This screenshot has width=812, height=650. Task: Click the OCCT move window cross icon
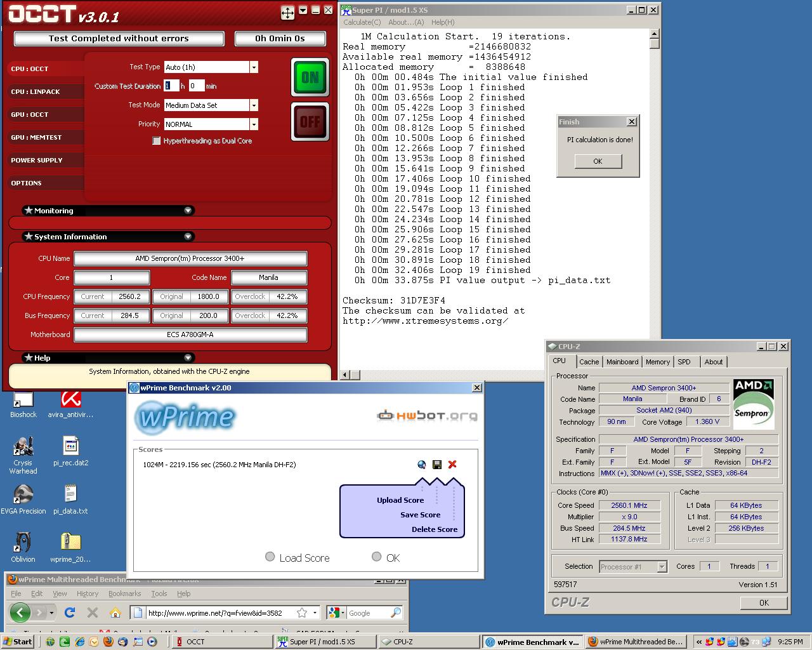point(287,13)
